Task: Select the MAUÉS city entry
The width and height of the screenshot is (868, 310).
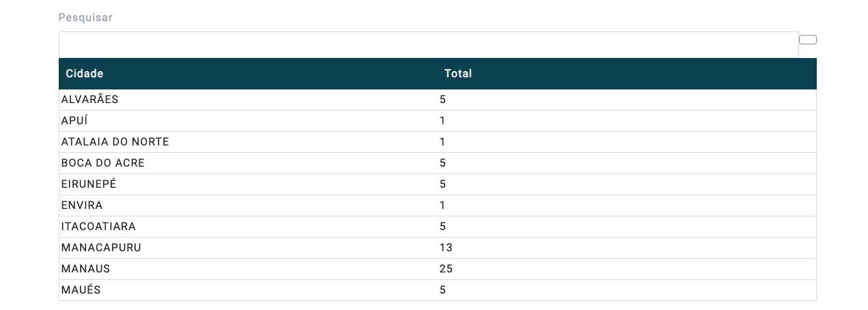Action: (81, 290)
